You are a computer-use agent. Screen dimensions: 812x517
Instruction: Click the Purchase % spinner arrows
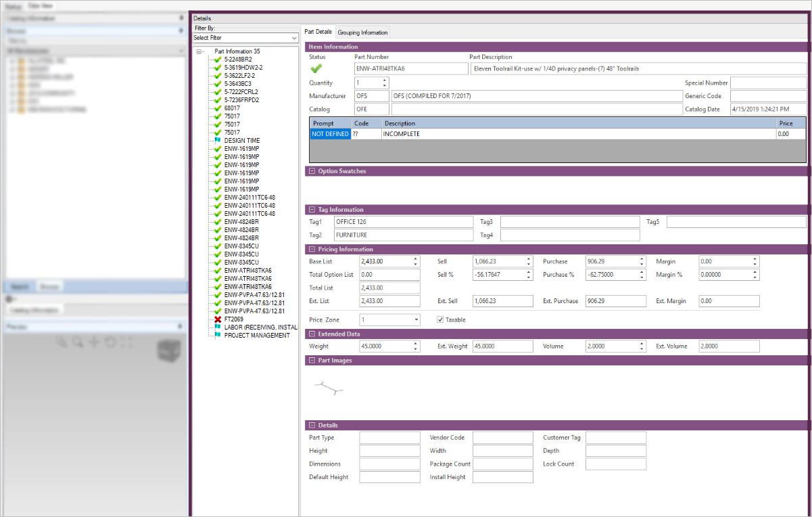[642, 275]
